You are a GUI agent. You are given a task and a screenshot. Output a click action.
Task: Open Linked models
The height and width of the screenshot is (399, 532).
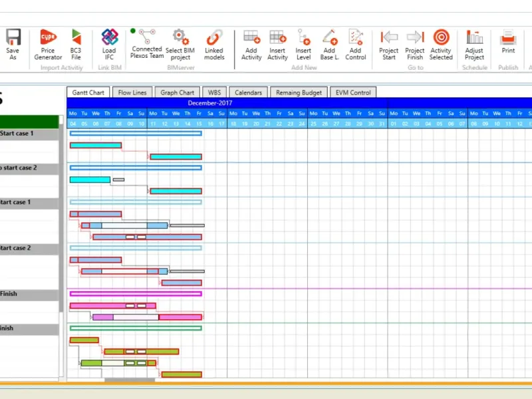point(214,45)
